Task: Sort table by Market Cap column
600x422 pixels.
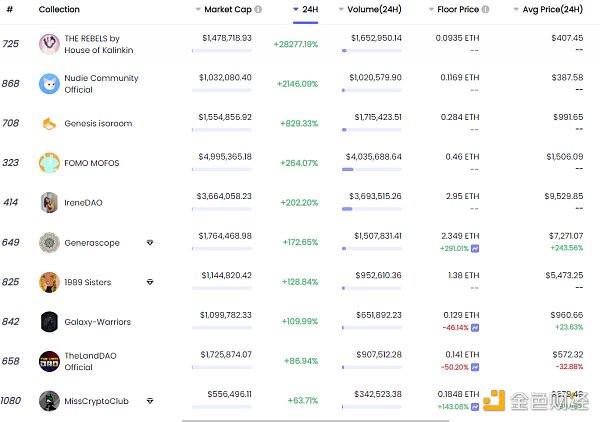Action: (228, 9)
